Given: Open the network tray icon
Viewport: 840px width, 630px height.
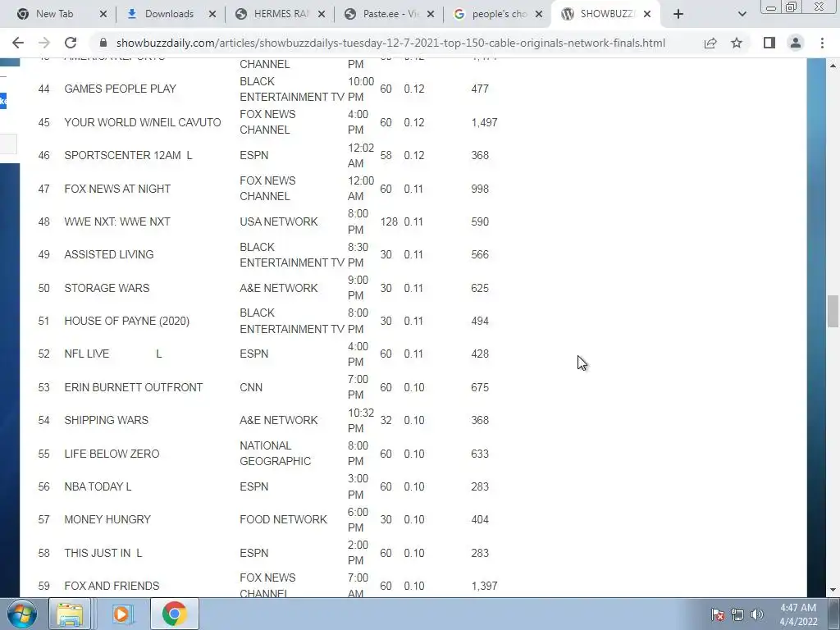Looking at the screenshot, I should point(737,614).
